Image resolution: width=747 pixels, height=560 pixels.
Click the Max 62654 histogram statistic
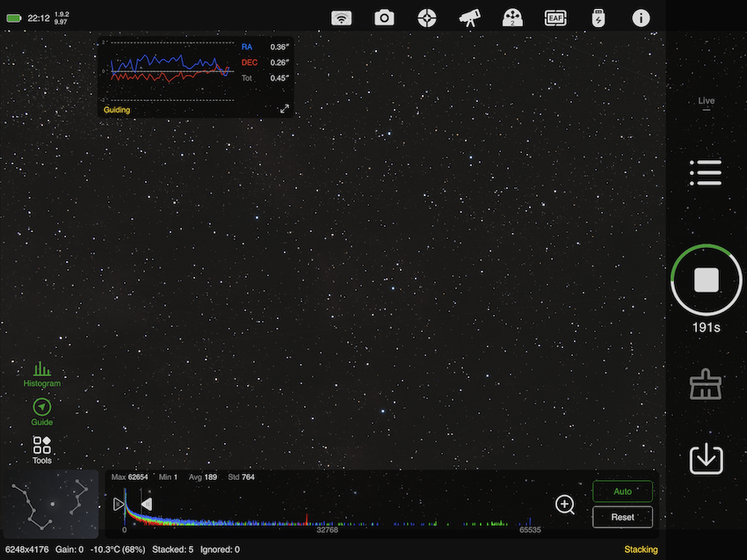point(129,477)
